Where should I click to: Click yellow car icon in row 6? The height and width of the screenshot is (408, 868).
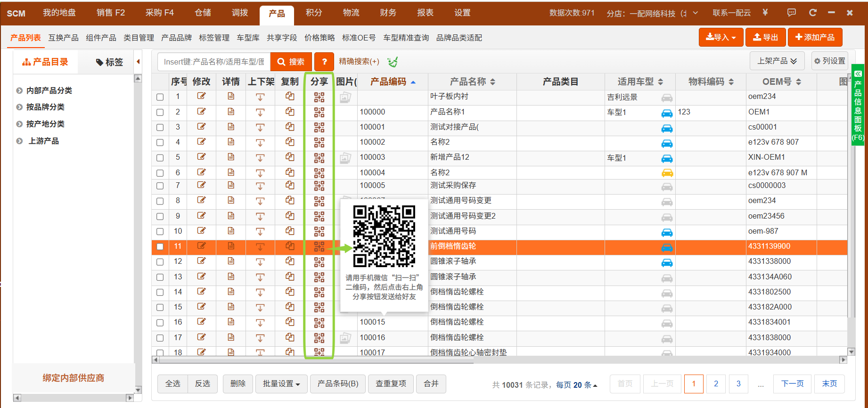pyautogui.click(x=667, y=173)
